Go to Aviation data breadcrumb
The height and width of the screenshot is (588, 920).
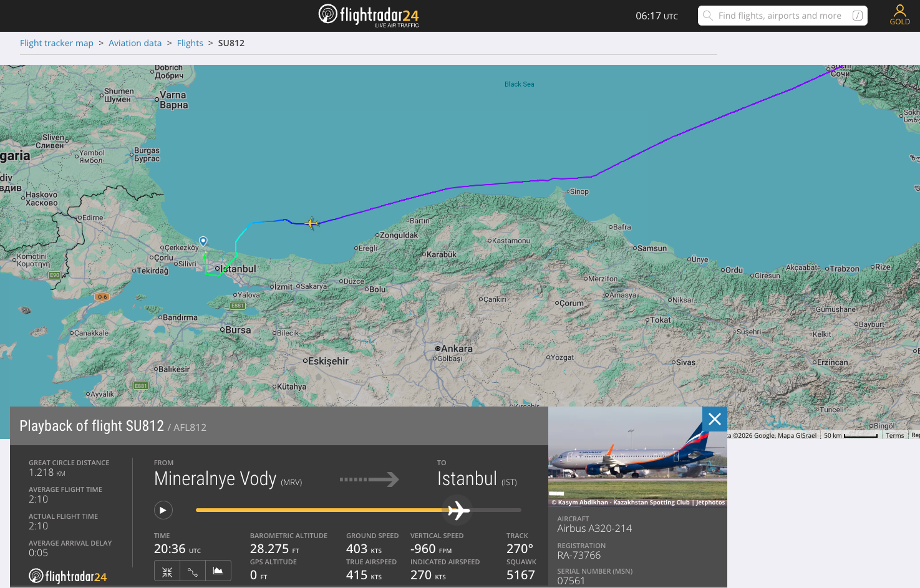pyautogui.click(x=135, y=43)
